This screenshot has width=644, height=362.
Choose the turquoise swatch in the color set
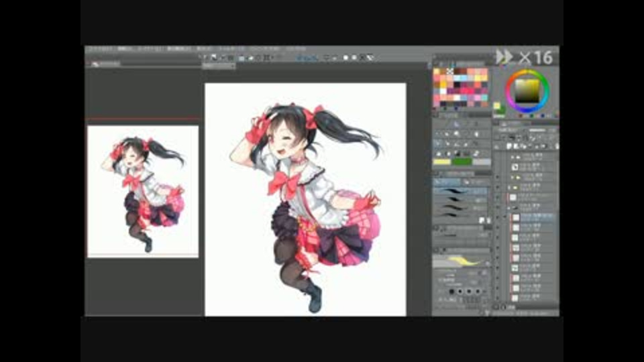[484, 98]
